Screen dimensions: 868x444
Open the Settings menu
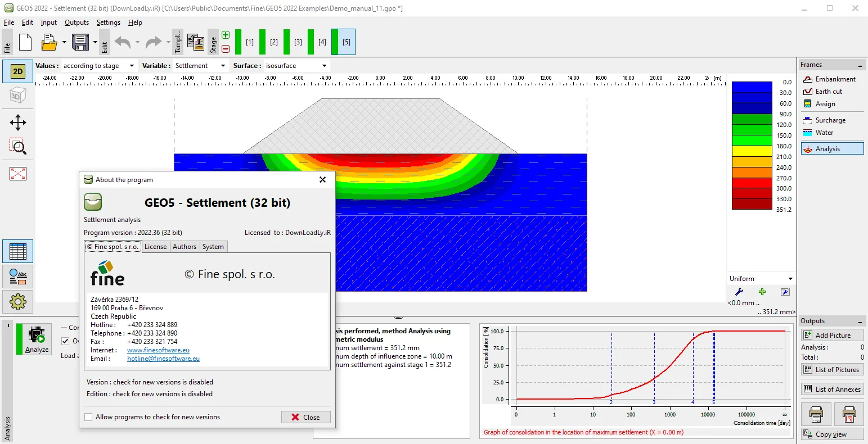coord(109,22)
